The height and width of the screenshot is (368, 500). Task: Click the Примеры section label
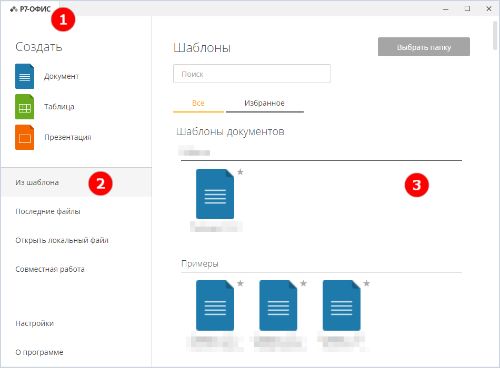click(x=200, y=264)
